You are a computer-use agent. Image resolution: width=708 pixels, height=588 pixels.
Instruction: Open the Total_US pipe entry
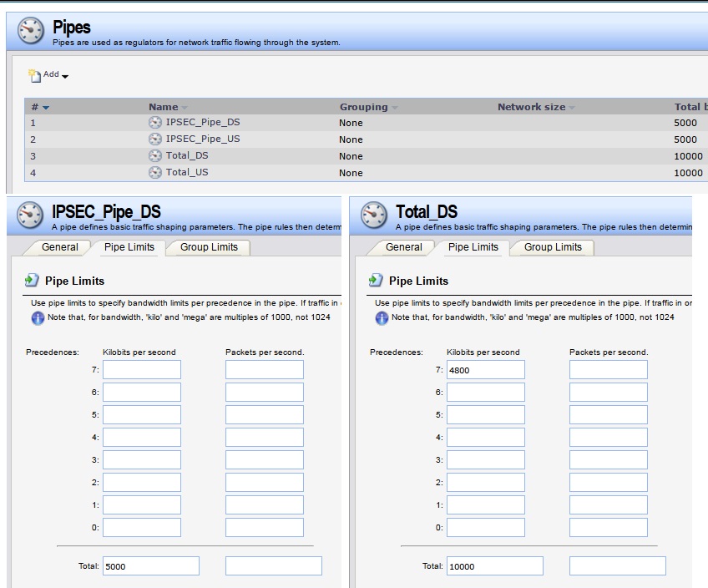click(187, 173)
